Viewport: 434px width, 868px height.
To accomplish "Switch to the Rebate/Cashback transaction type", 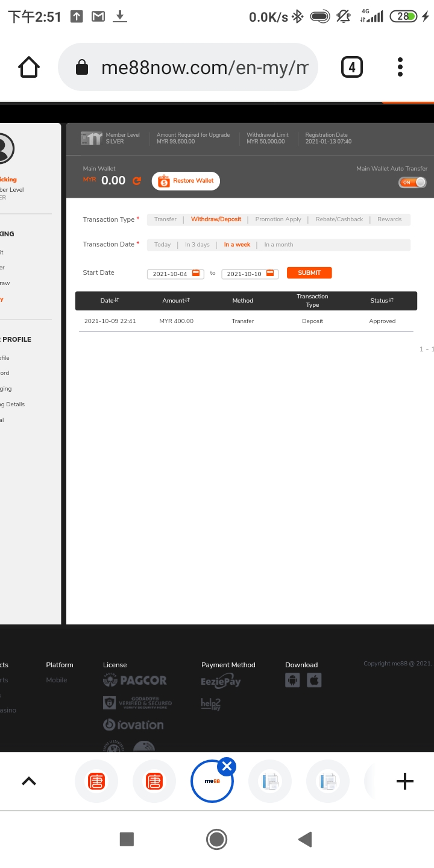I will [339, 219].
